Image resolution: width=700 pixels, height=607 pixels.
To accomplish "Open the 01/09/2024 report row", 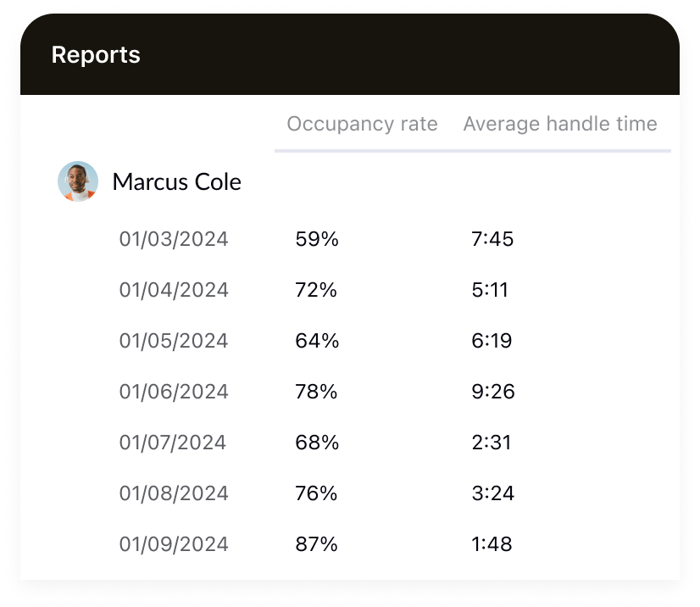I will tap(174, 544).
